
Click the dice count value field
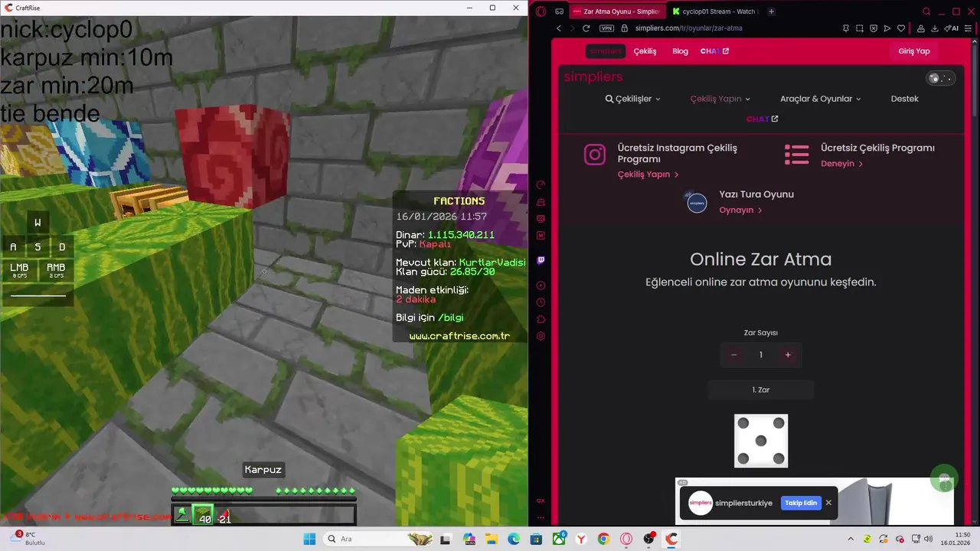(x=760, y=354)
